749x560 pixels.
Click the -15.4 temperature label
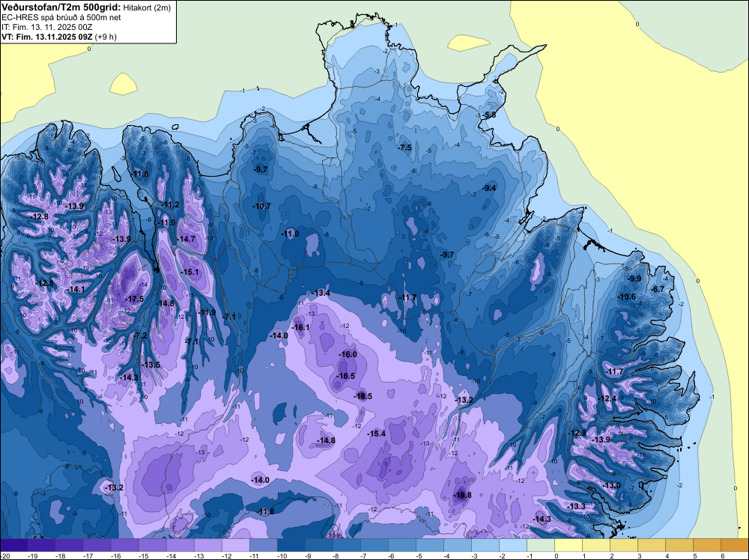pyautogui.click(x=376, y=433)
